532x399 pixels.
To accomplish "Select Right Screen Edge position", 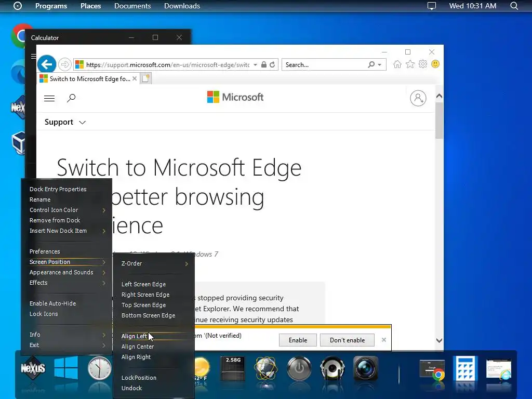I will click(x=145, y=295).
